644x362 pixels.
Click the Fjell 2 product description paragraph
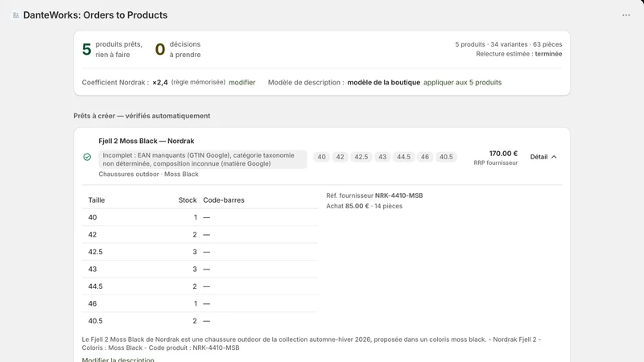(x=312, y=343)
